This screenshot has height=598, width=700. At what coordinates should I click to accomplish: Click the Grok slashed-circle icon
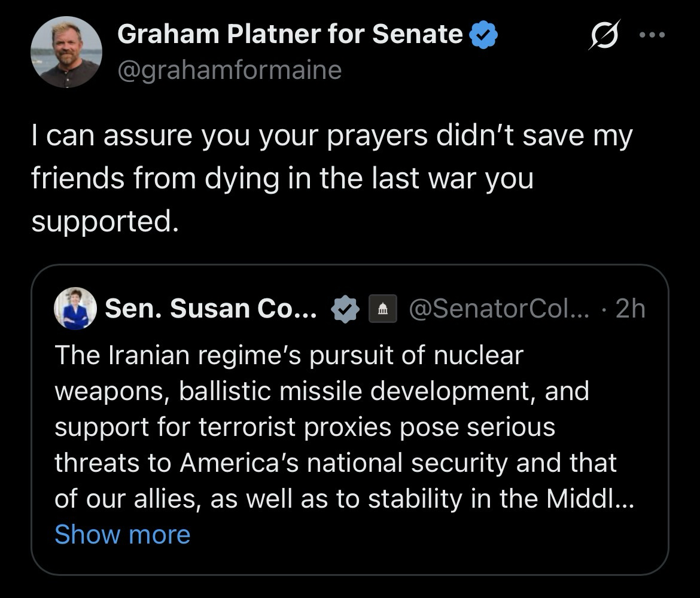[x=604, y=35]
